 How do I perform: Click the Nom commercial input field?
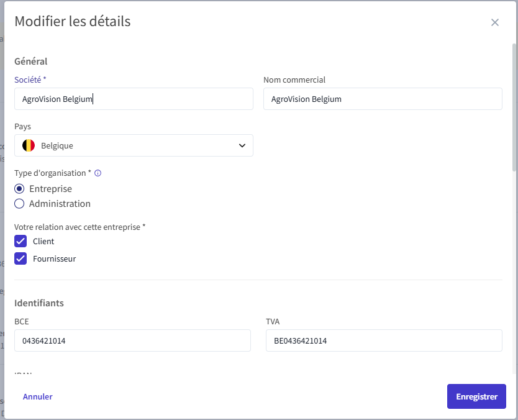(x=383, y=99)
